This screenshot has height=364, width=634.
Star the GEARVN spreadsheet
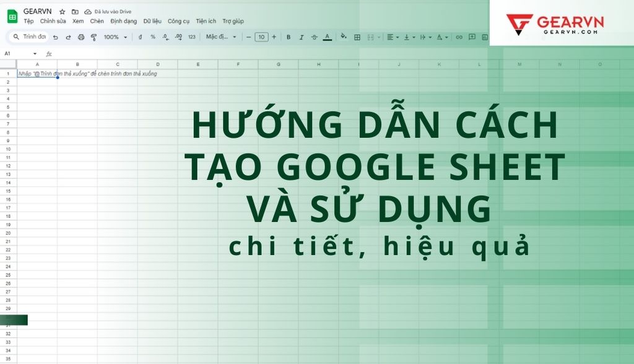(x=62, y=11)
